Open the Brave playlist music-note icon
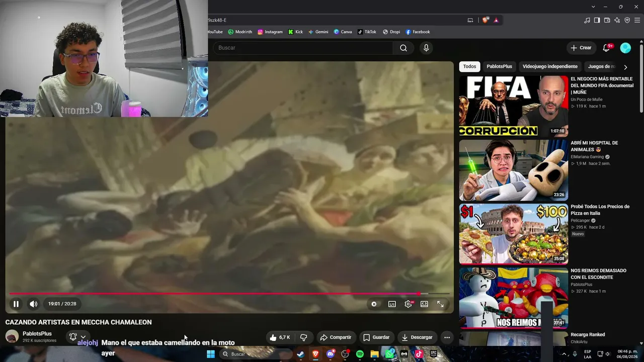 click(587, 20)
